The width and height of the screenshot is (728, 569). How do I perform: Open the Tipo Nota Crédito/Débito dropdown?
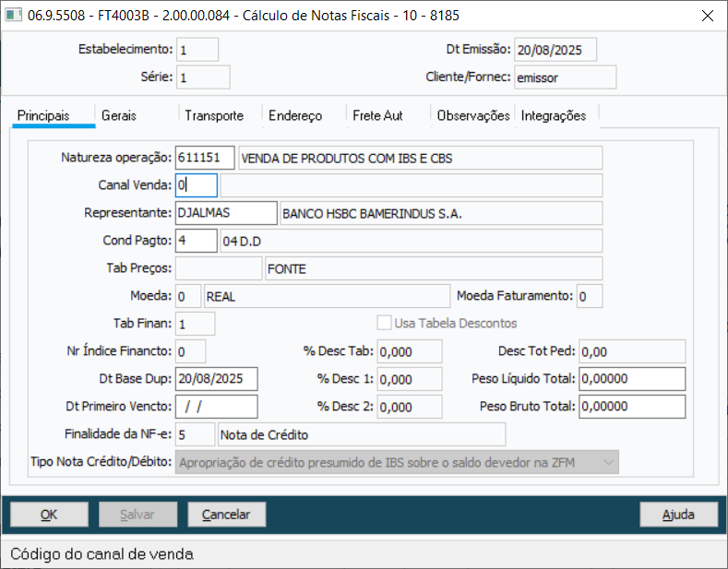click(397, 462)
